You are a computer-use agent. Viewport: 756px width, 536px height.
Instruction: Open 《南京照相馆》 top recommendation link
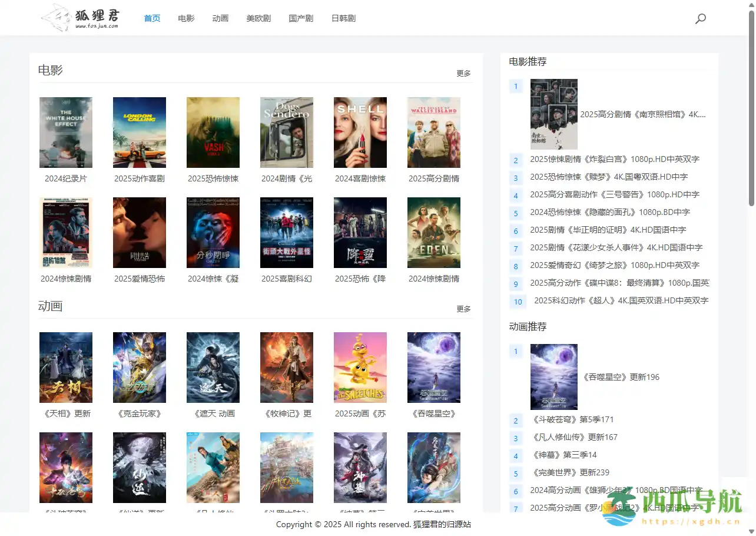pyautogui.click(x=642, y=114)
